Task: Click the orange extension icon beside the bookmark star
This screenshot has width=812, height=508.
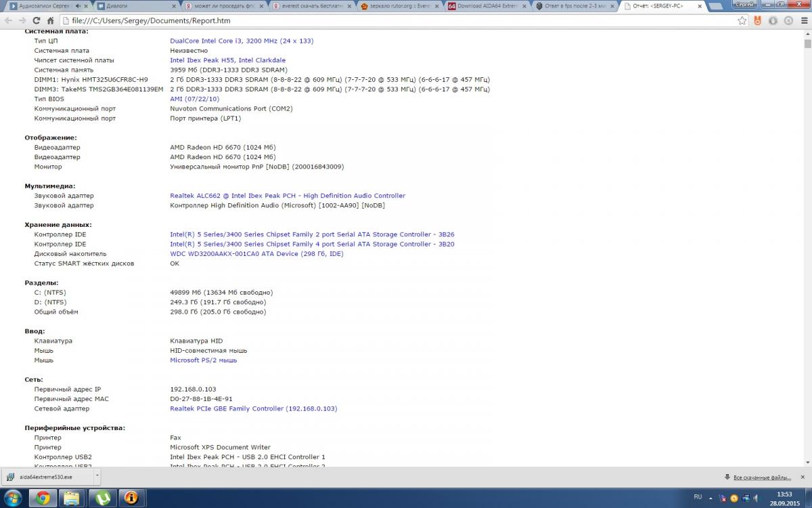Action: coord(758,20)
